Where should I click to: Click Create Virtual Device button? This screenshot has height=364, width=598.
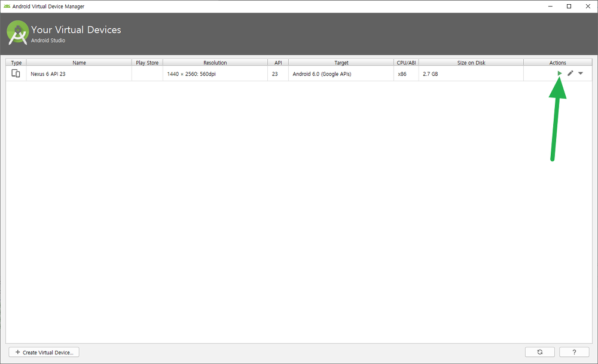44,352
